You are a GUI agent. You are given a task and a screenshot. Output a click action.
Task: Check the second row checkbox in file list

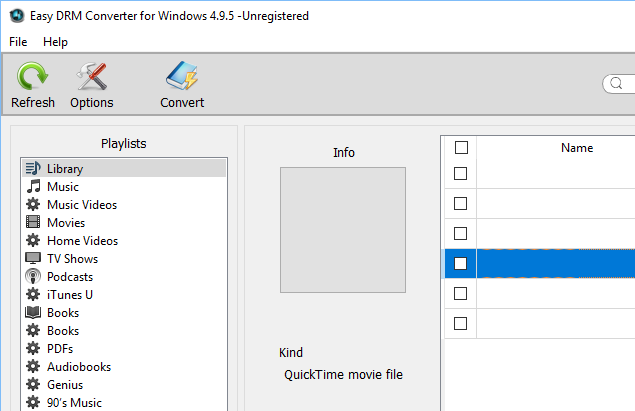[460, 203]
